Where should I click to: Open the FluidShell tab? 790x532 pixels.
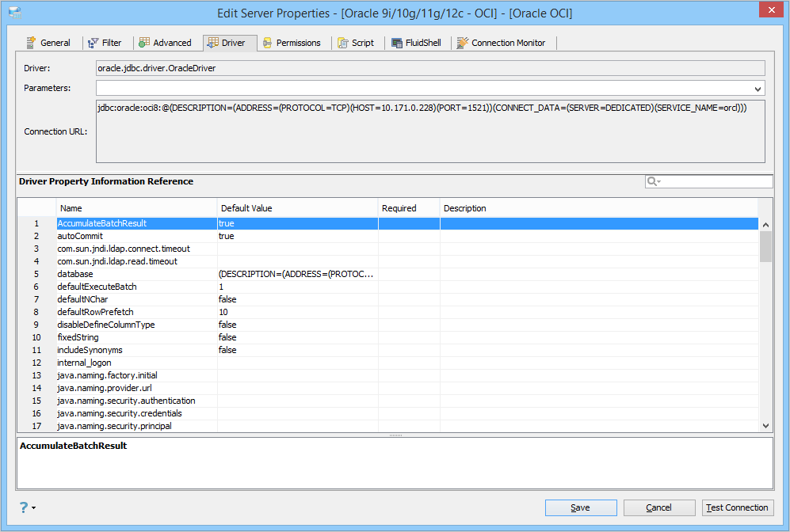pos(417,43)
